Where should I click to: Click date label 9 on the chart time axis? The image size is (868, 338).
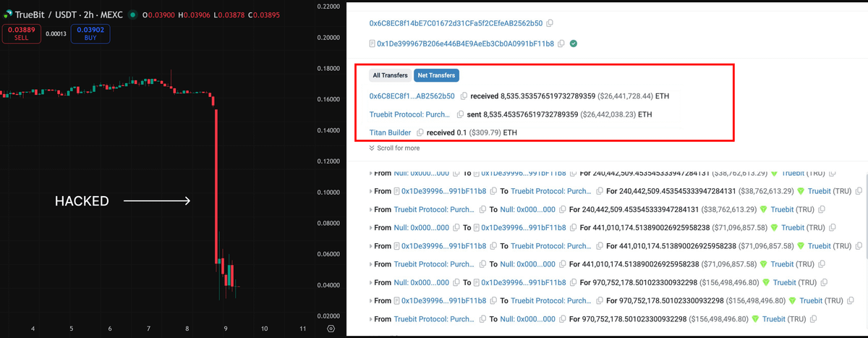[x=226, y=329]
